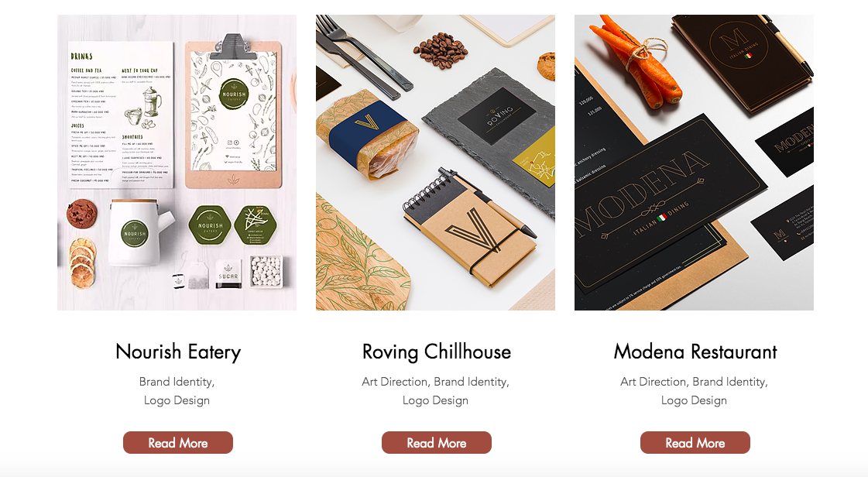Select the Roving Chillhouse heading

[436, 352]
